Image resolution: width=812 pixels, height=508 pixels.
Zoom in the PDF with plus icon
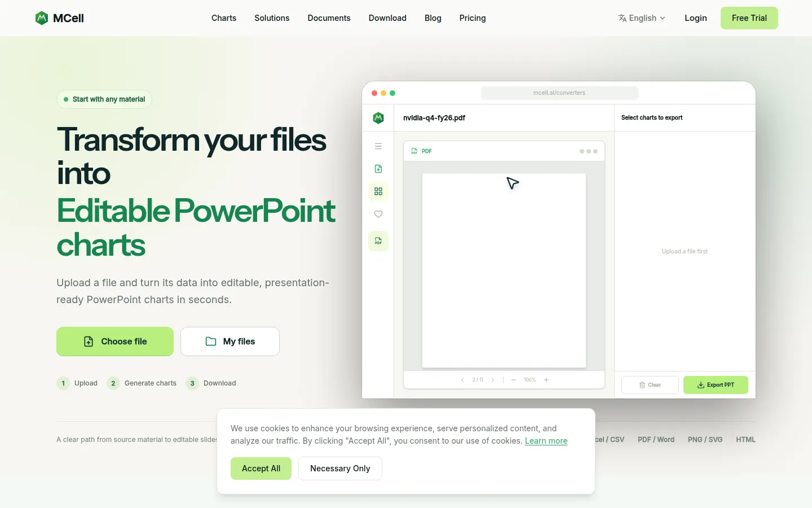pyautogui.click(x=546, y=380)
